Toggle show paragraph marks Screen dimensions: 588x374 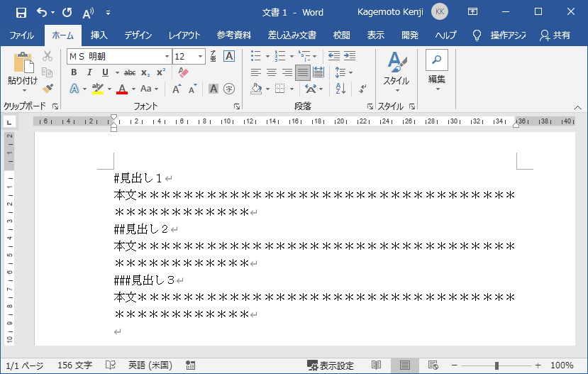coord(362,89)
